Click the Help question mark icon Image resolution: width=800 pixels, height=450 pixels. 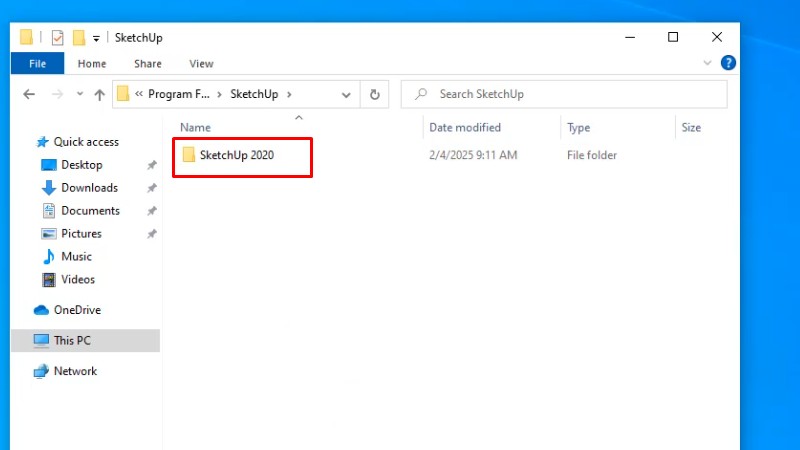tap(728, 63)
